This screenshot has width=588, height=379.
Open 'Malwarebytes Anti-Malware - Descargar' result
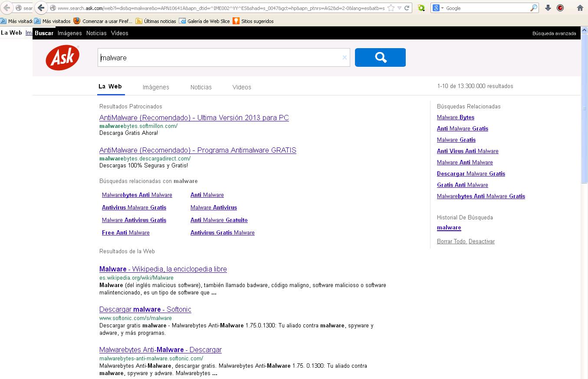pyautogui.click(x=161, y=350)
